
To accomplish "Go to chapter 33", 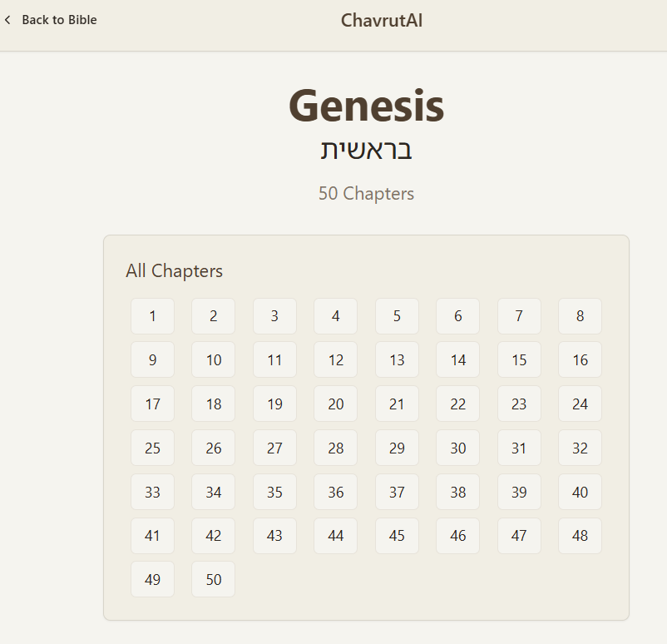I will pos(152,492).
